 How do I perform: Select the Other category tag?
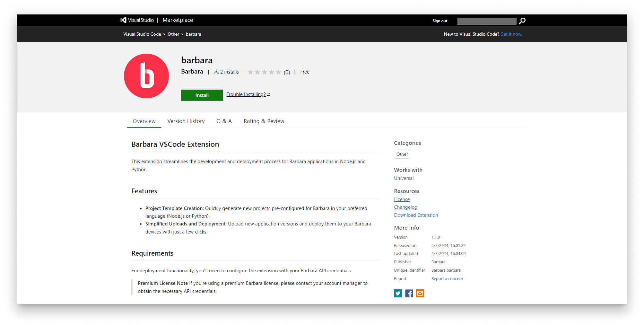[x=402, y=154]
